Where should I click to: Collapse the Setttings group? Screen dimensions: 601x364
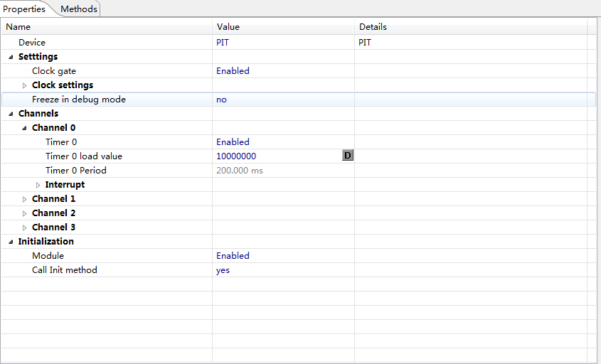pyautogui.click(x=11, y=57)
